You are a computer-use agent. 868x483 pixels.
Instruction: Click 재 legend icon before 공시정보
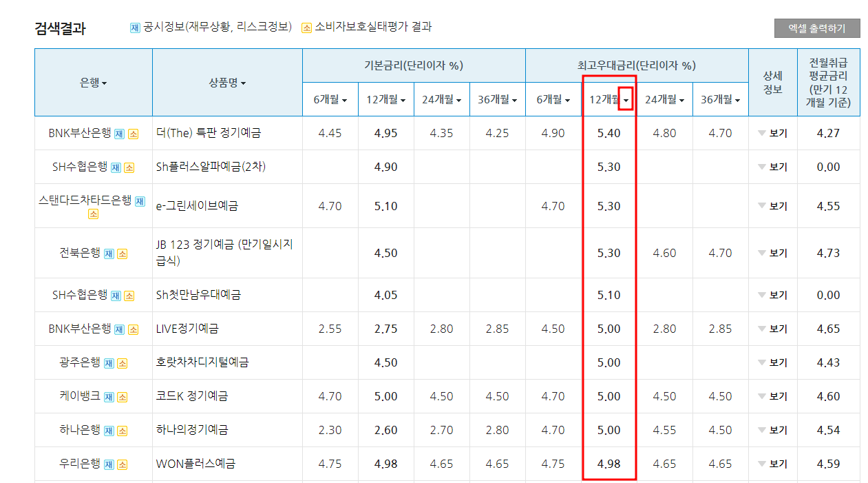[135, 28]
